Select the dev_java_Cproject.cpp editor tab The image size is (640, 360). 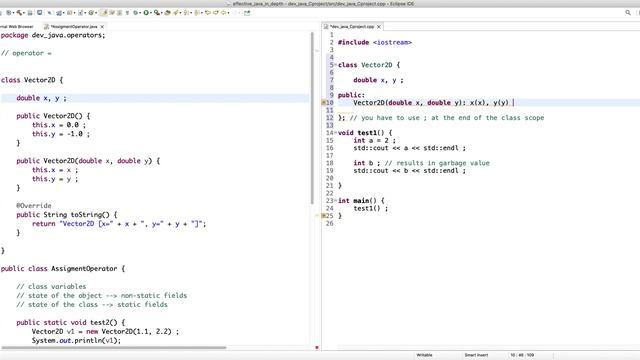pos(351,27)
